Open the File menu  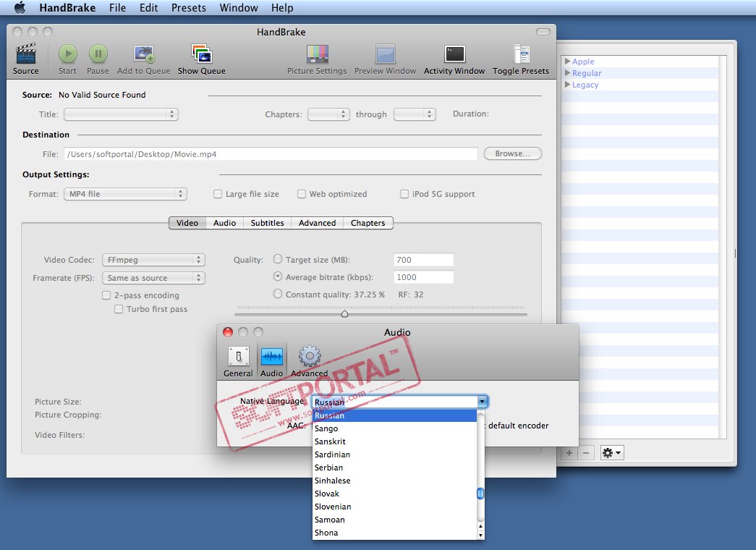pyautogui.click(x=117, y=8)
